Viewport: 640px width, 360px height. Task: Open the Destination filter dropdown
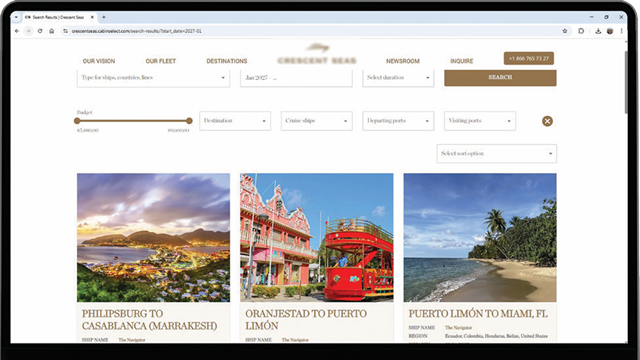(235, 121)
